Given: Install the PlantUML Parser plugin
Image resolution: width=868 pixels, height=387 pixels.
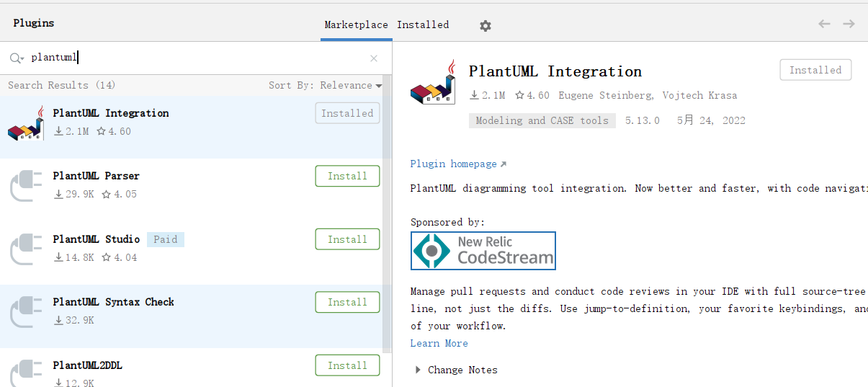Looking at the screenshot, I should pos(347,176).
